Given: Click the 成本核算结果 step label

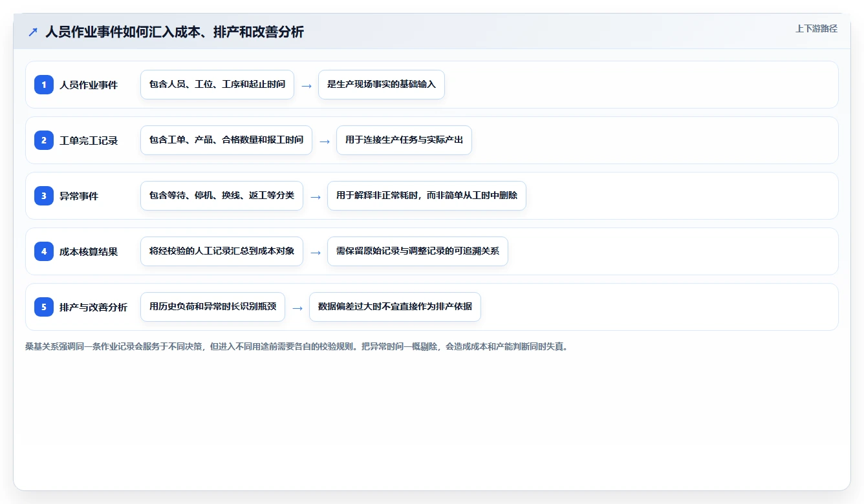Looking at the screenshot, I should (89, 251).
